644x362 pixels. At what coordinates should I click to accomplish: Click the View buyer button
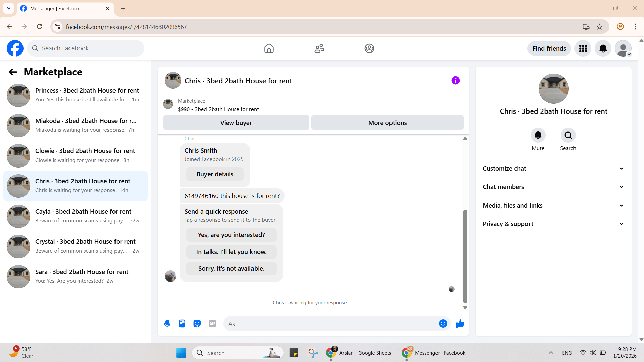coord(236,123)
